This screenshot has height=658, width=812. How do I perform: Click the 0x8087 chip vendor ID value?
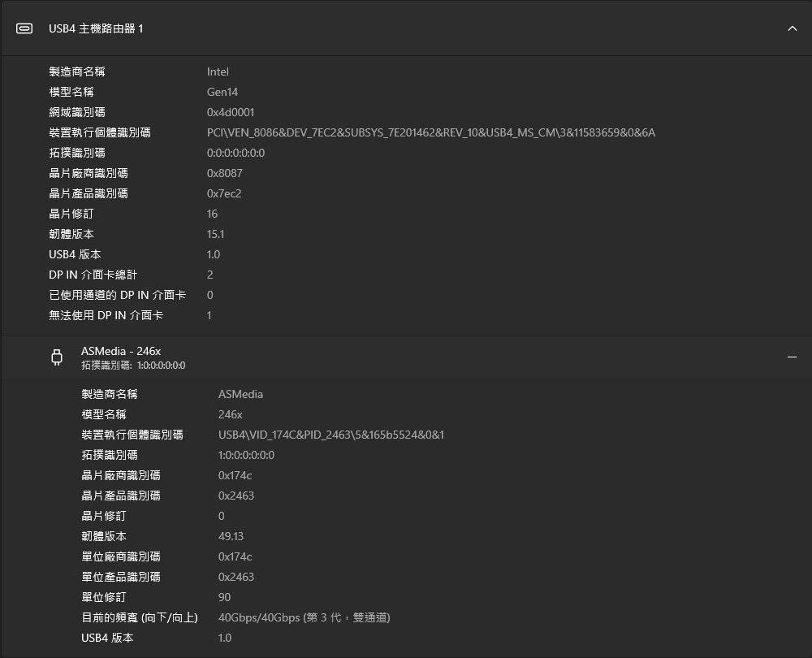pos(224,173)
